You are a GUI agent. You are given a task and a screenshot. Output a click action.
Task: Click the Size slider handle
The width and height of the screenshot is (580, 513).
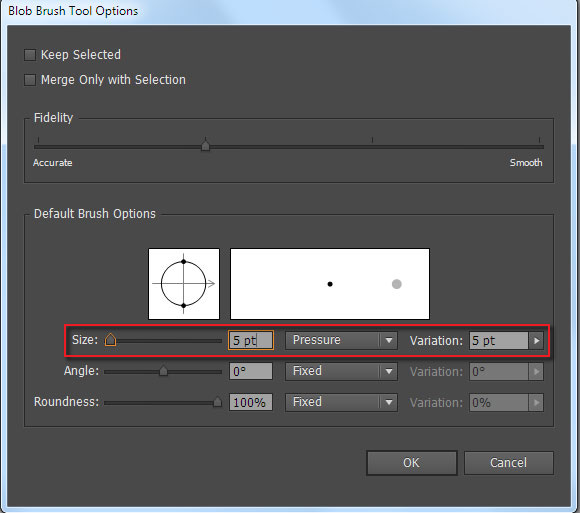110,339
